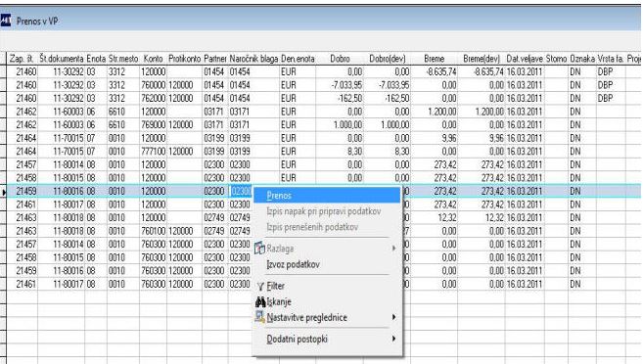Click the Konto cell 762000
This screenshot has height=364, width=643.
coord(153,99)
